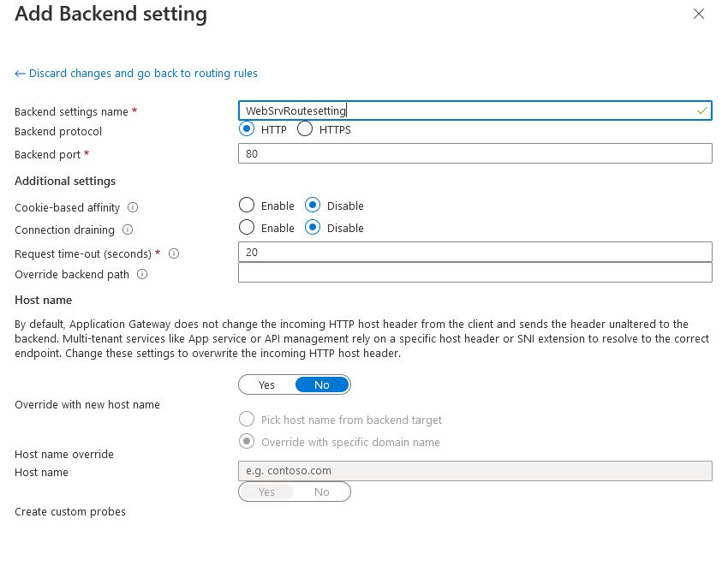
Task: Set Override with new host name to No
Action: tap(322, 384)
